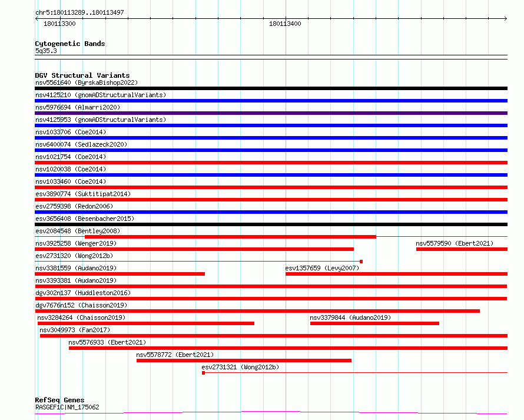Select the blue bar for esv2759398
Screen dimensions: 524x420
(271, 212)
